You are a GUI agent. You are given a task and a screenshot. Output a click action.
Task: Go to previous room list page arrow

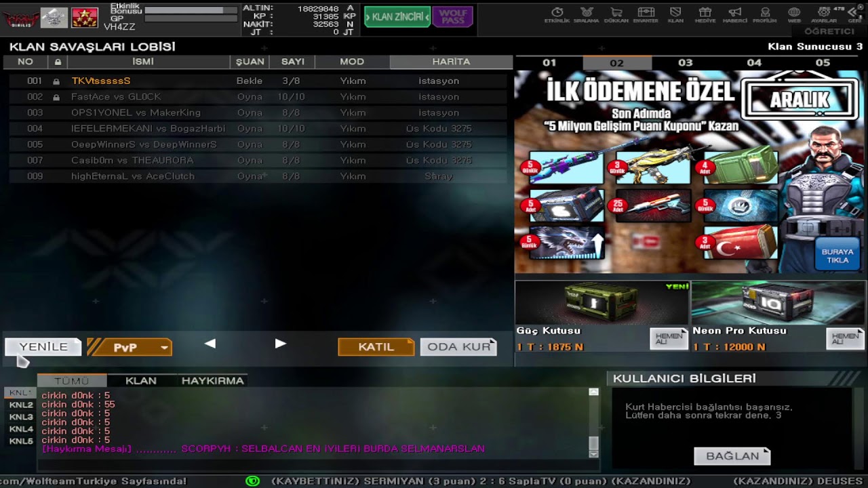pyautogui.click(x=210, y=344)
